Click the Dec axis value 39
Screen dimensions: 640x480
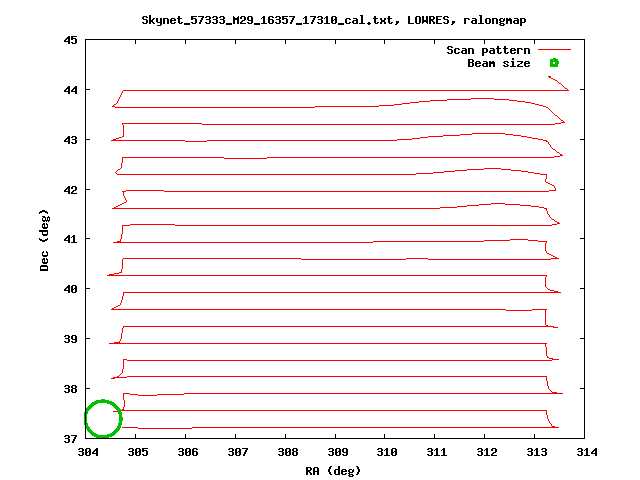[x=70, y=339]
